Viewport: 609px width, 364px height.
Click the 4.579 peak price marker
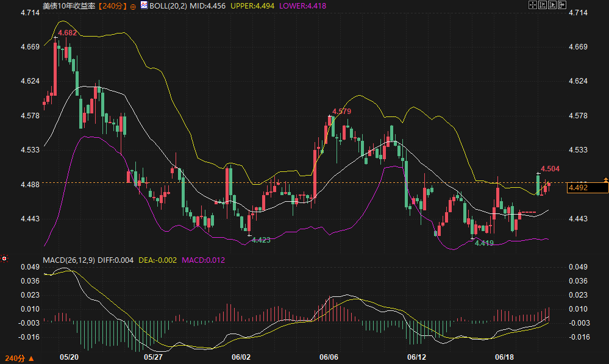[x=342, y=112]
